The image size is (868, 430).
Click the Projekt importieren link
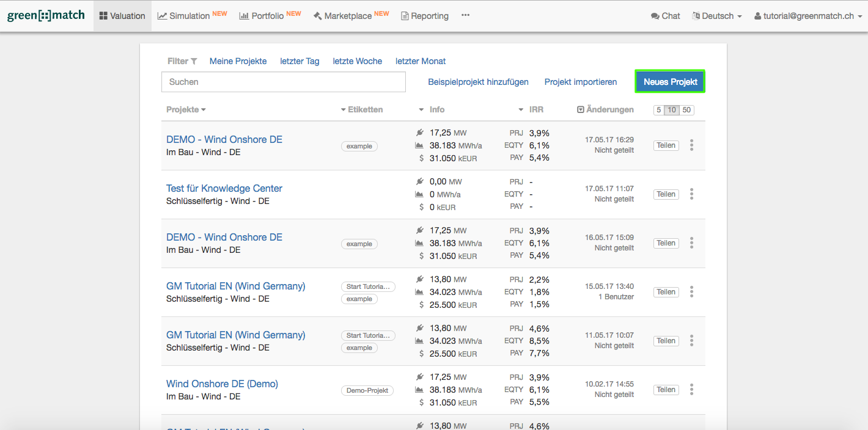pyautogui.click(x=580, y=82)
